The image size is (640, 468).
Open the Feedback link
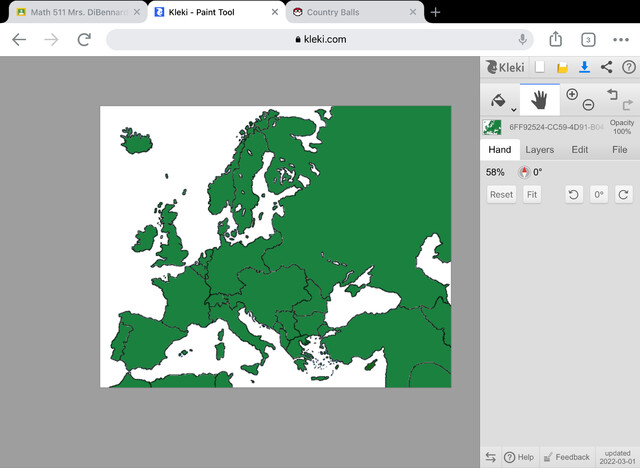(567, 457)
